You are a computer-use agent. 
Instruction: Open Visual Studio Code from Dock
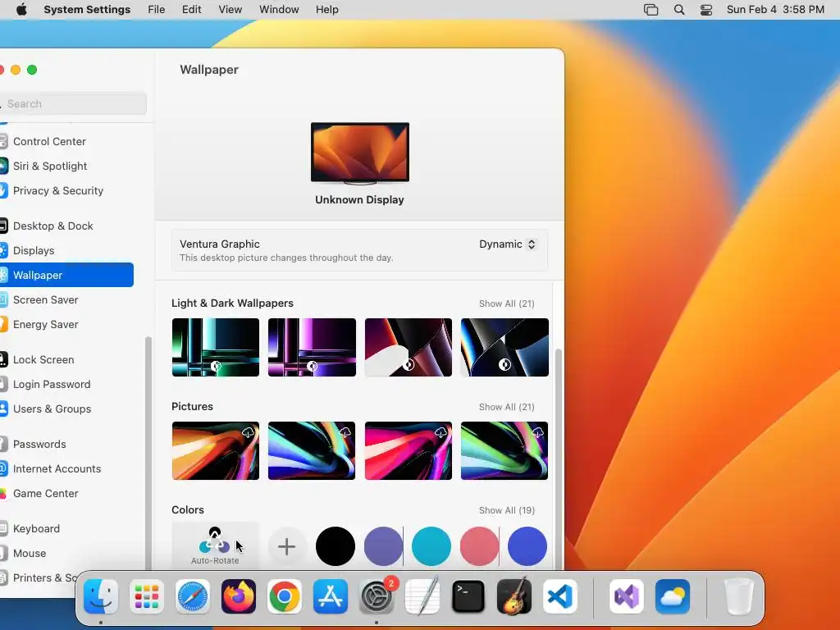560,597
